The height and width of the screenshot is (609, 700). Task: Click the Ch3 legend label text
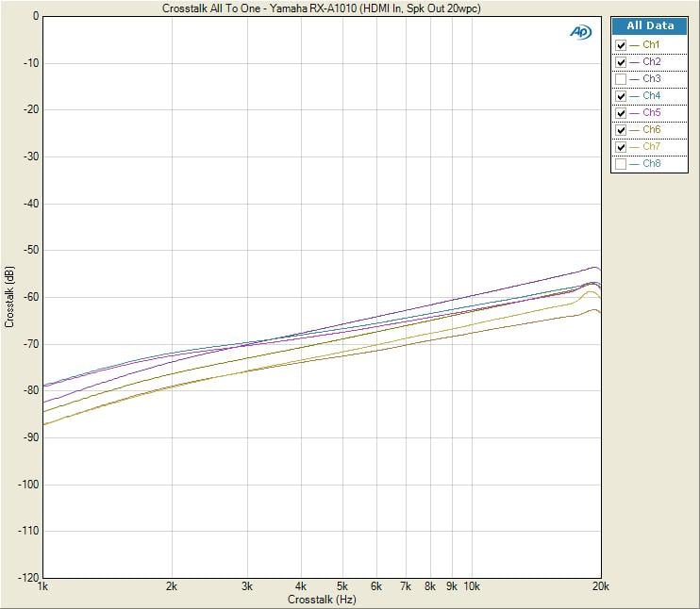652,79
